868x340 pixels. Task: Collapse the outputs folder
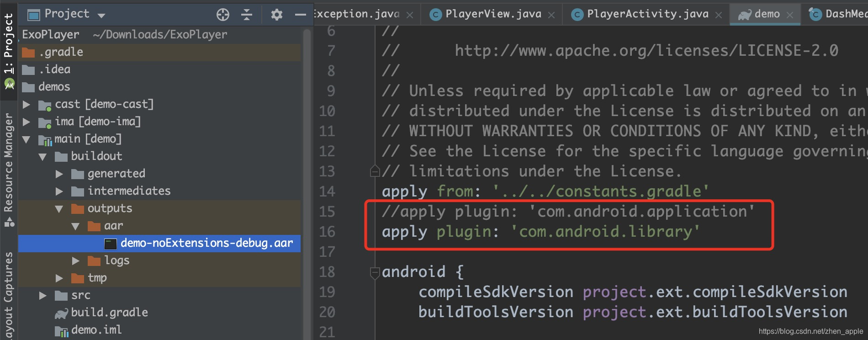[59, 209]
